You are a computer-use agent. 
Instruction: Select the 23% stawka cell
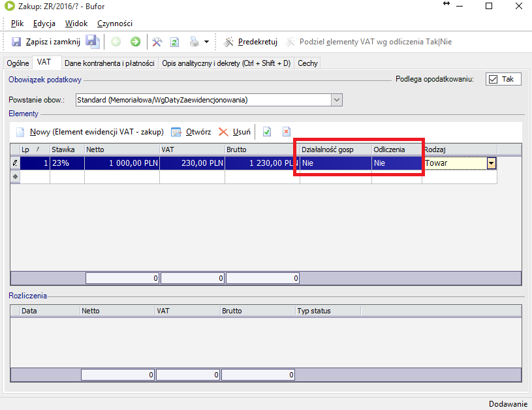coord(67,163)
